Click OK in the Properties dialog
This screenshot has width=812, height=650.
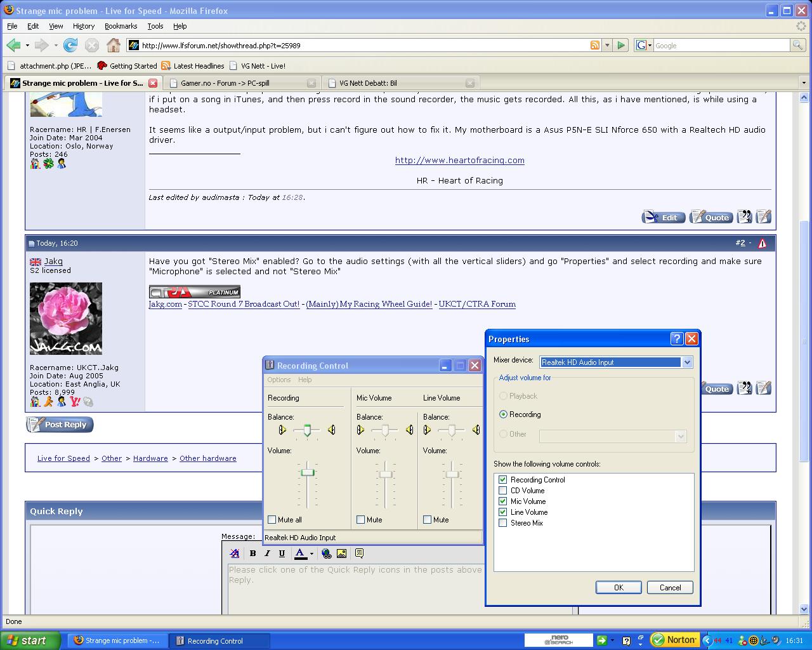(619, 588)
